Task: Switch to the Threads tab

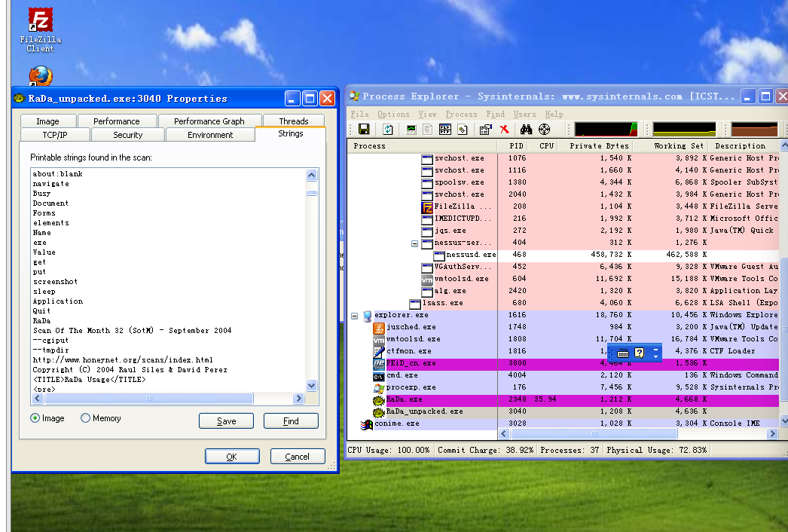Action: (294, 121)
